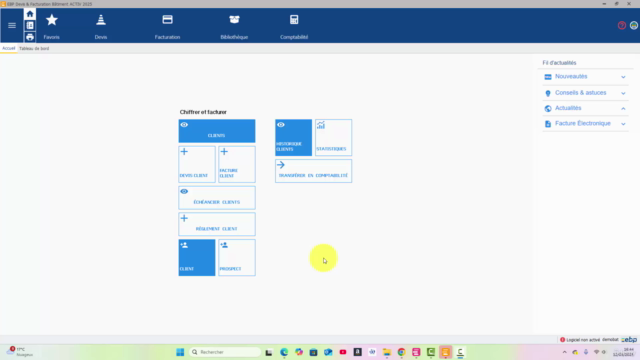Open the Bibliothèque menu

(x=234, y=26)
